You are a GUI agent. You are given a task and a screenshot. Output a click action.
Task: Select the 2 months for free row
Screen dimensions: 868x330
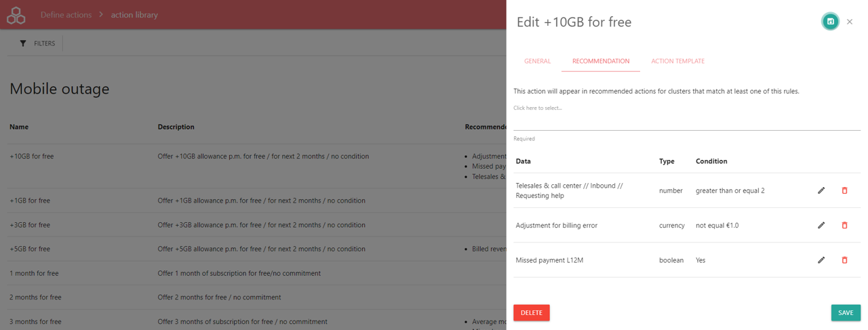(253, 297)
